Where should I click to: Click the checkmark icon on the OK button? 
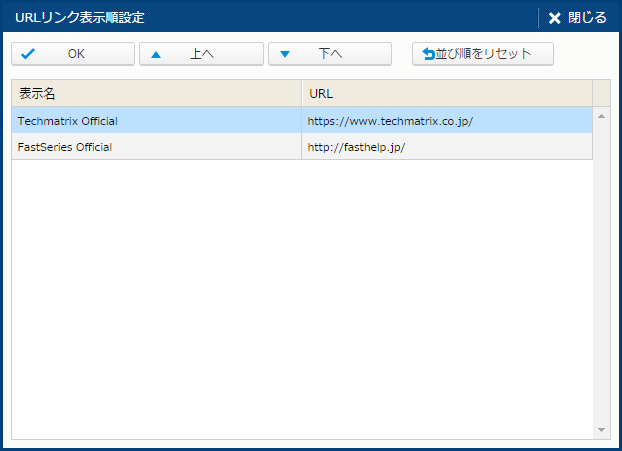pyautogui.click(x=28, y=54)
